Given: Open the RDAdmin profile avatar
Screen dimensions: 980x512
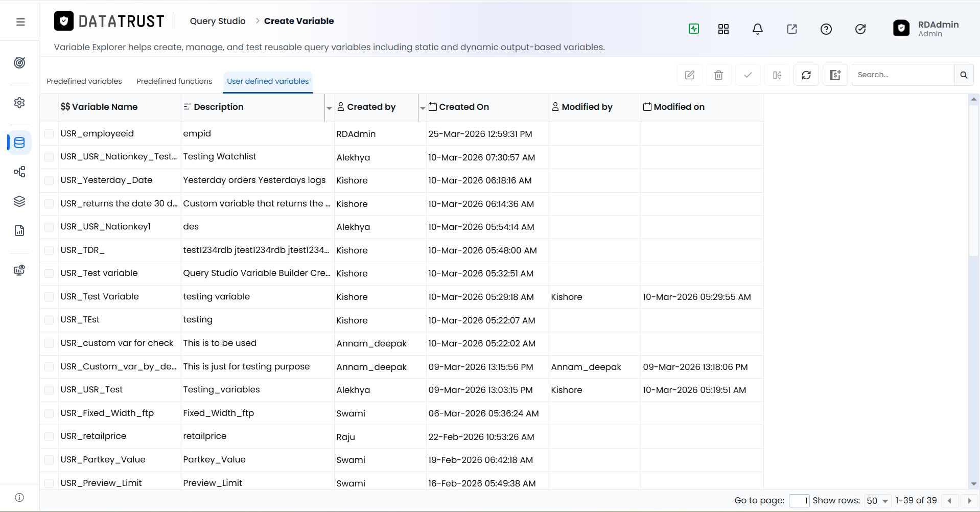Looking at the screenshot, I should click(x=901, y=28).
